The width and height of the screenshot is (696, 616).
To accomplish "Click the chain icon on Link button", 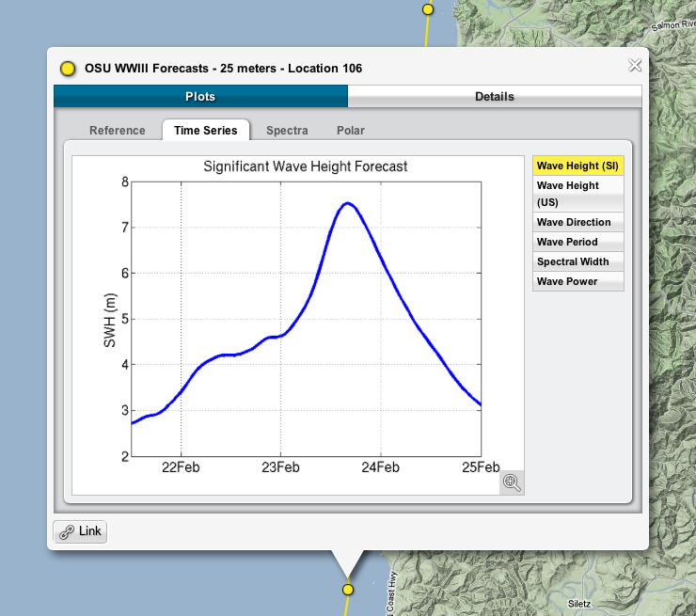I will pos(67,532).
